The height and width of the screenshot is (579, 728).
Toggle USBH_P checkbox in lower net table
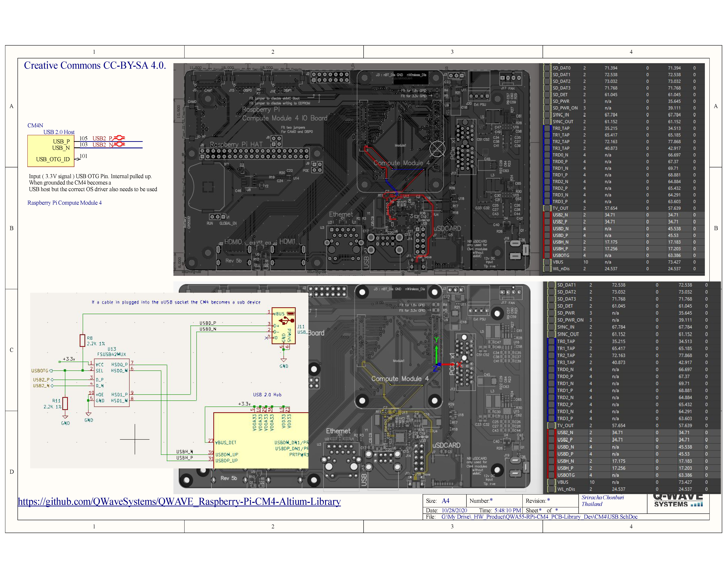click(x=551, y=468)
